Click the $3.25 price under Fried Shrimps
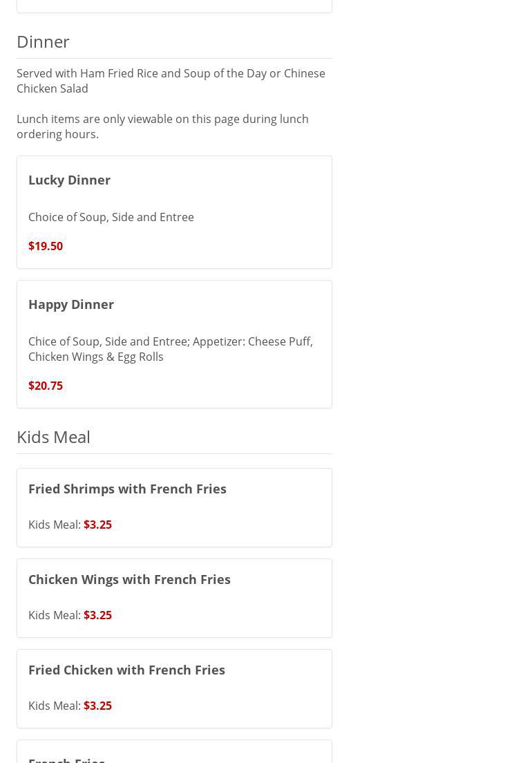The width and height of the screenshot is (532, 763). coord(97,525)
